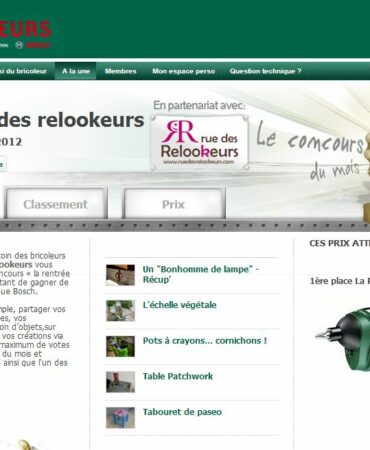The image size is (370, 450).
Task: Switch to the Classement tab
Action: (55, 203)
